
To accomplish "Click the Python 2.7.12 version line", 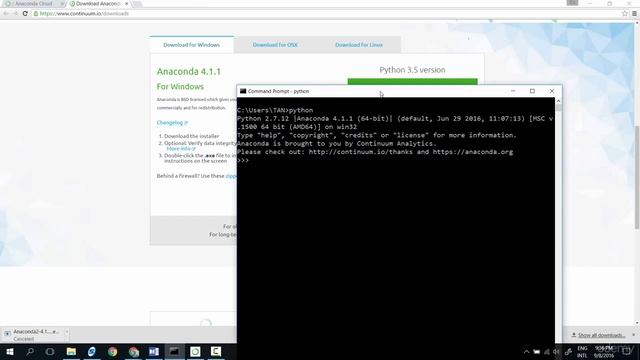I will point(395,119).
